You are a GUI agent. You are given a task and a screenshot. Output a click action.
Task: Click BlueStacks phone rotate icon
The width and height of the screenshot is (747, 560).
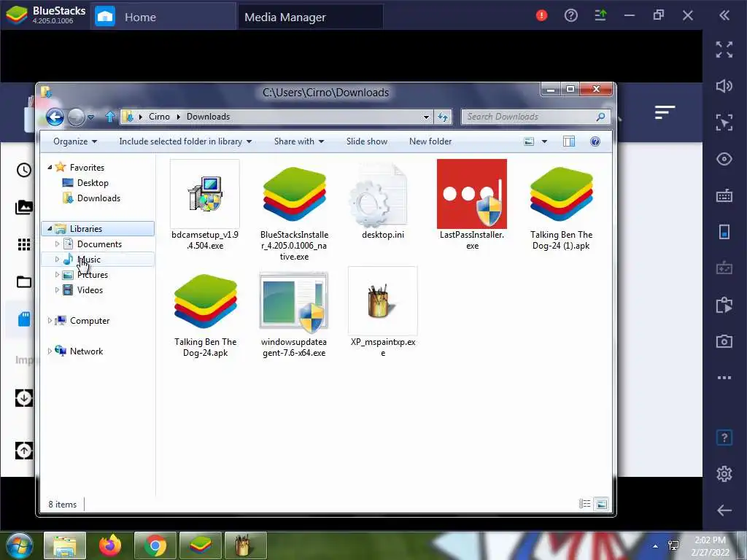click(724, 232)
